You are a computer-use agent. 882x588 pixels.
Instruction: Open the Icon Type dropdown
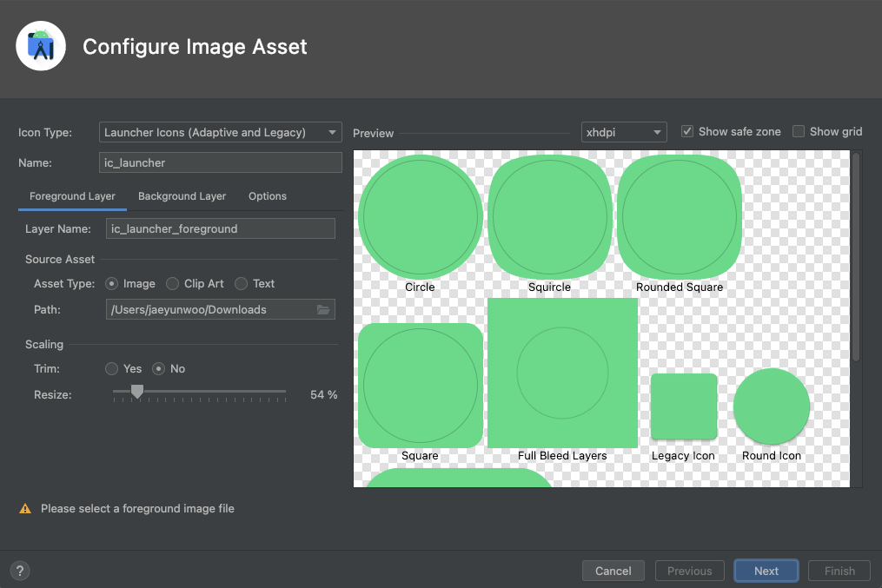(x=220, y=132)
